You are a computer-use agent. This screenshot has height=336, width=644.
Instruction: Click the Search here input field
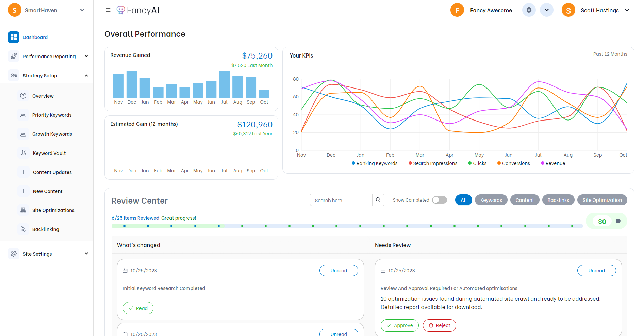click(x=341, y=200)
